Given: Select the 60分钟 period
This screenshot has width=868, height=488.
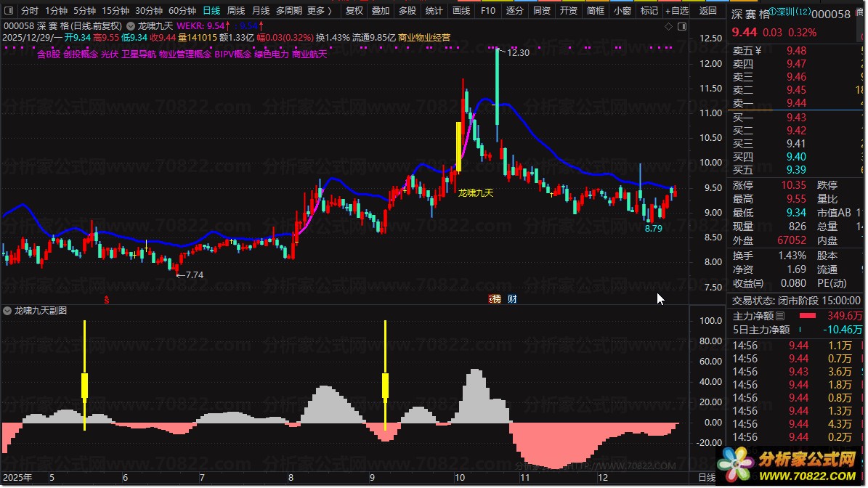Looking at the screenshot, I should click(182, 10).
